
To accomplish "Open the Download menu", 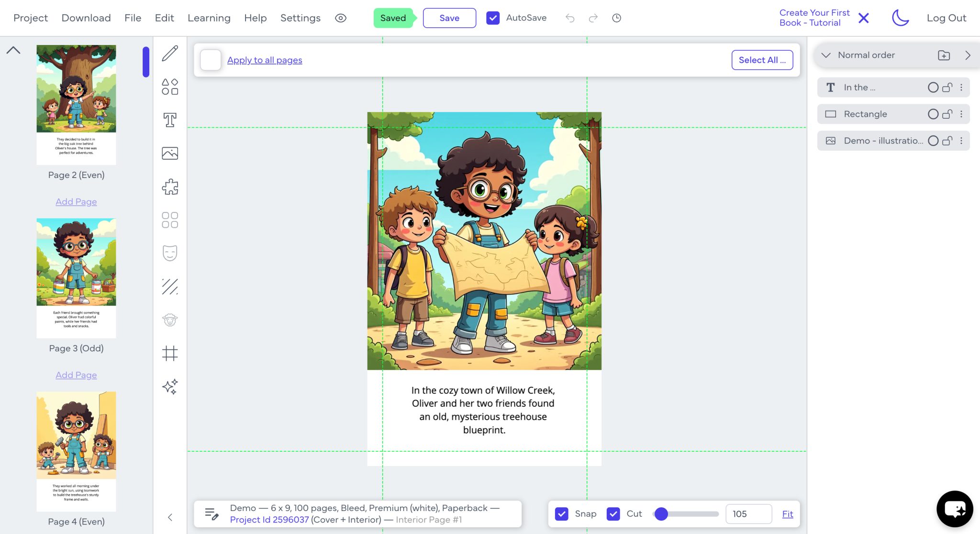I will pyautogui.click(x=86, y=18).
